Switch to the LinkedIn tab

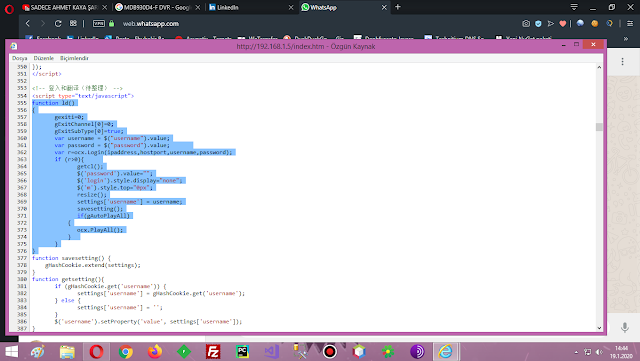coord(250,7)
